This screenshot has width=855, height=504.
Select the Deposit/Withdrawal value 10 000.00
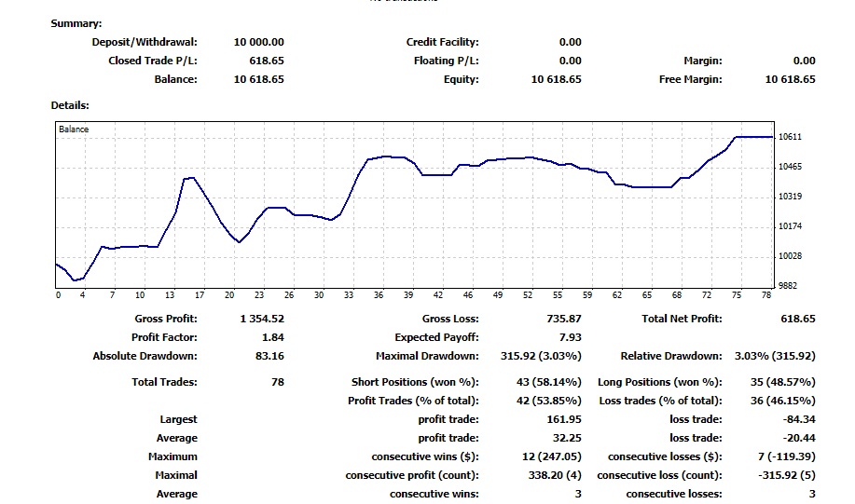tap(258, 42)
